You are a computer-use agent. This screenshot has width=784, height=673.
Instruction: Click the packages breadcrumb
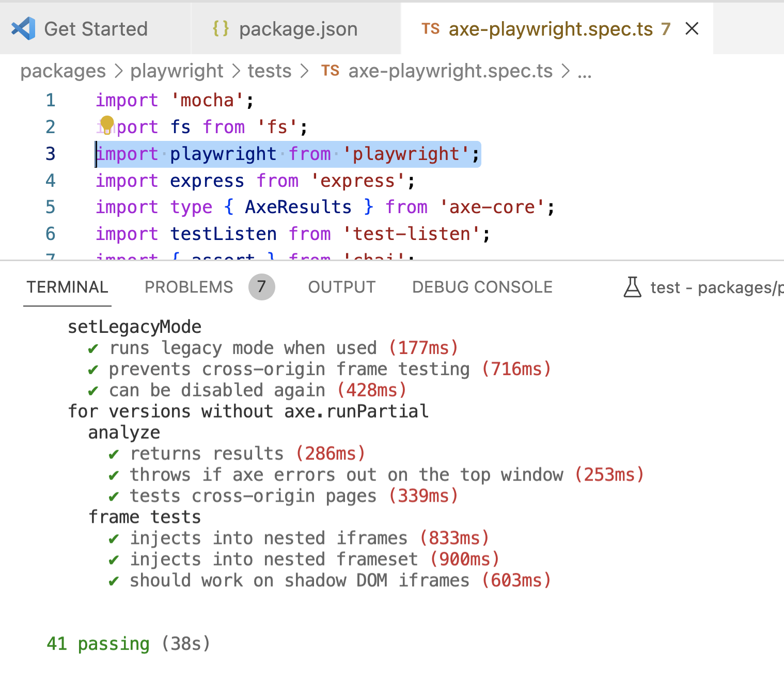tap(63, 71)
